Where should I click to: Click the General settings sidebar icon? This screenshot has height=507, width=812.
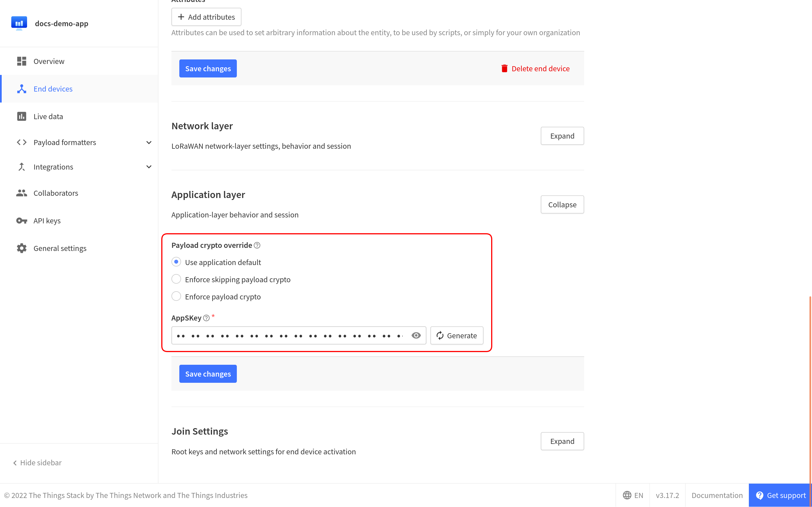21,248
